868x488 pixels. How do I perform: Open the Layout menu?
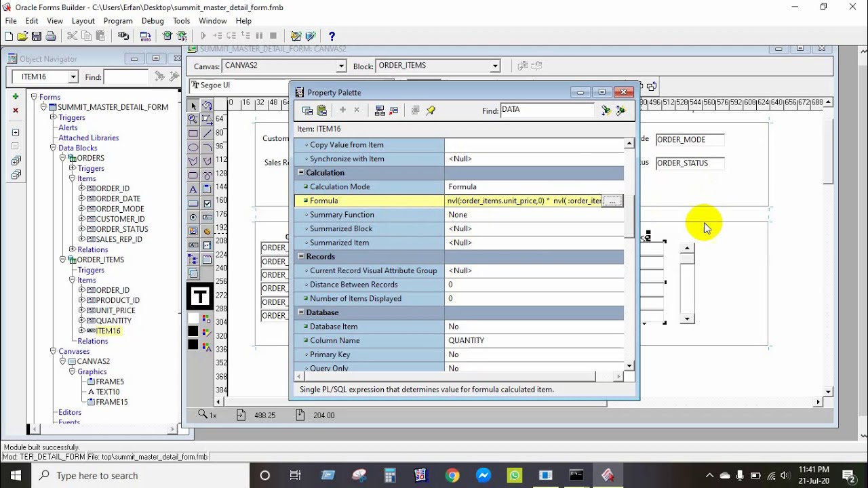83,21
